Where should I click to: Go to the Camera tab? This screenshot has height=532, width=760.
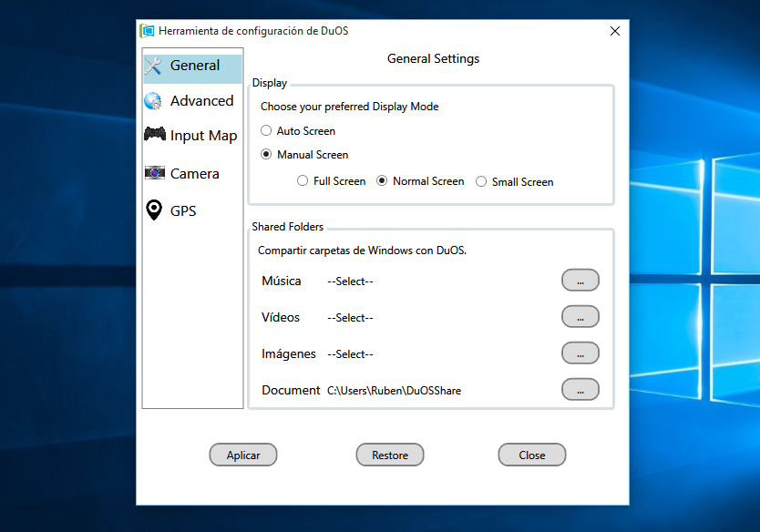coord(192,173)
